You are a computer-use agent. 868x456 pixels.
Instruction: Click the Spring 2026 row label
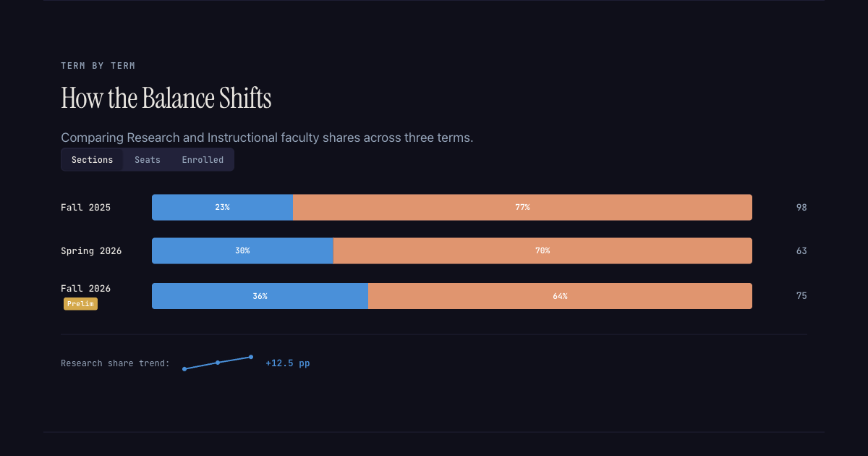pyautogui.click(x=92, y=250)
